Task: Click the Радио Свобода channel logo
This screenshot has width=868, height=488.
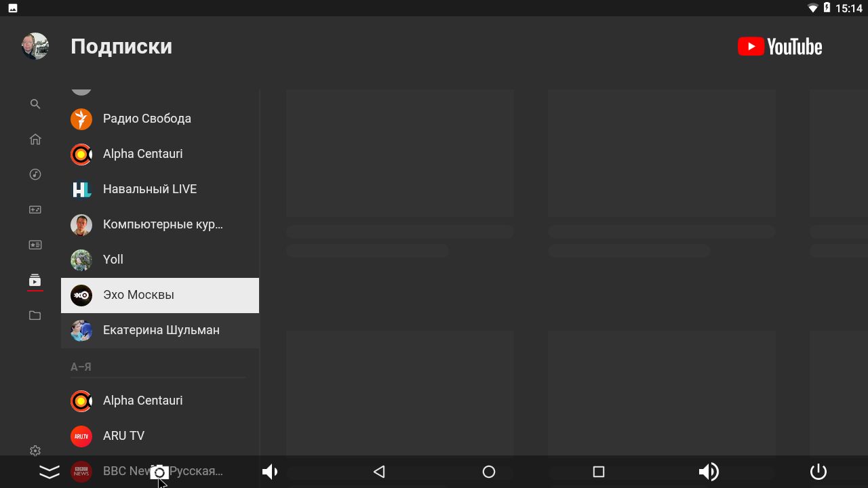Action: coord(81,119)
